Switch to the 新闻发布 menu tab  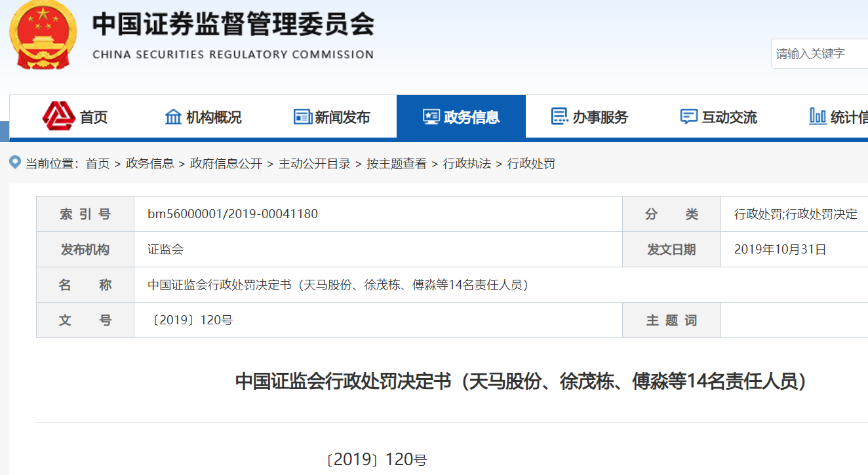point(342,117)
